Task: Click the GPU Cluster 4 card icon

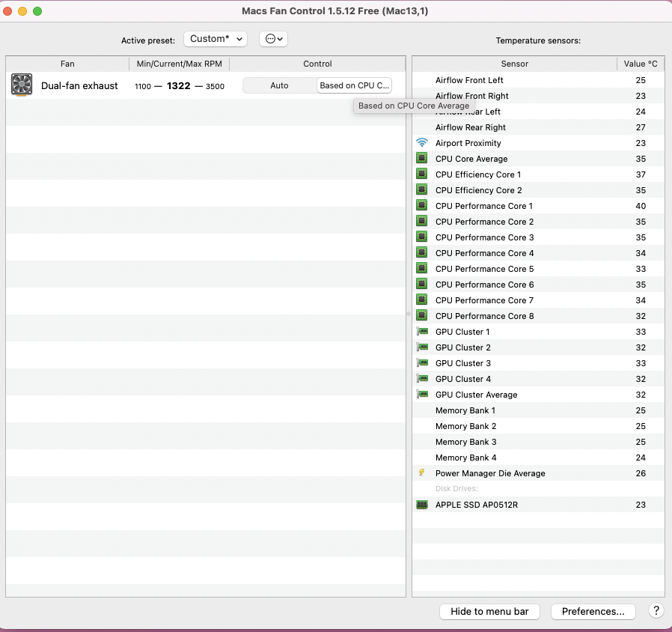Action: (x=422, y=379)
